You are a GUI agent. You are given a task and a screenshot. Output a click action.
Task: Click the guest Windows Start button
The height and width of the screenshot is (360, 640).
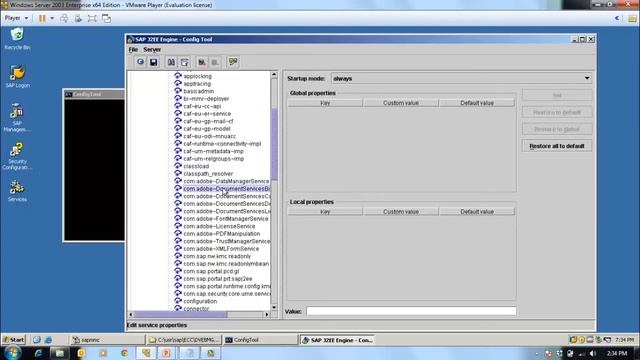click(x=13, y=340)
